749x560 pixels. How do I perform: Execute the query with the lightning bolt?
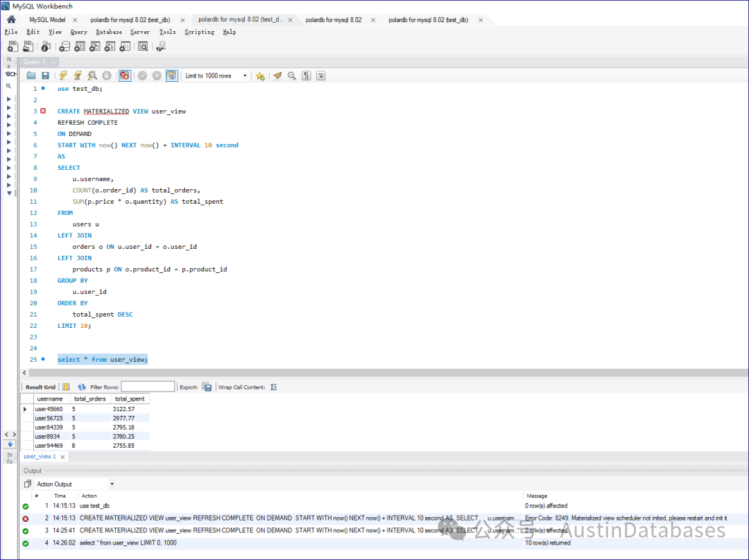[x=63, y=76]
